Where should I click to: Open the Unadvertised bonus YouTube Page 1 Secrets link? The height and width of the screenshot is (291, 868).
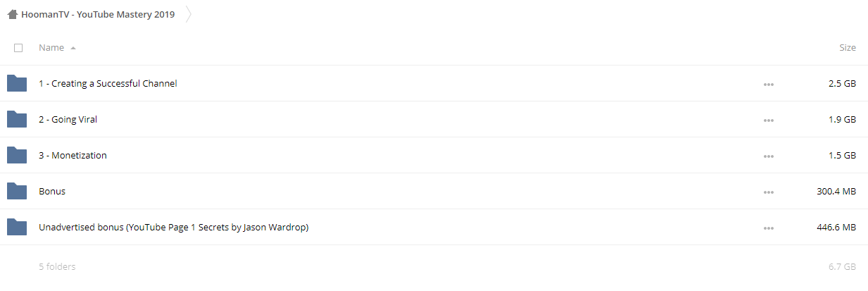pyautogui.click(x=174, y=227)
